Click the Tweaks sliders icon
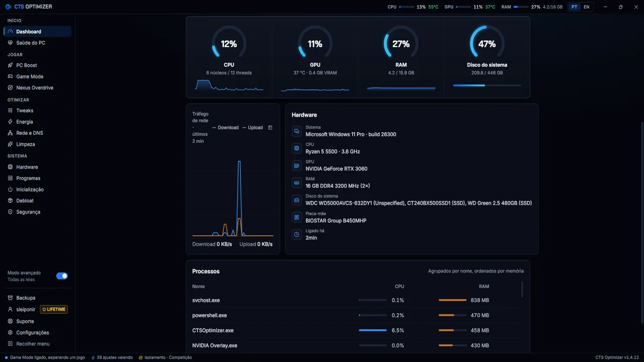 coord(11,111)
